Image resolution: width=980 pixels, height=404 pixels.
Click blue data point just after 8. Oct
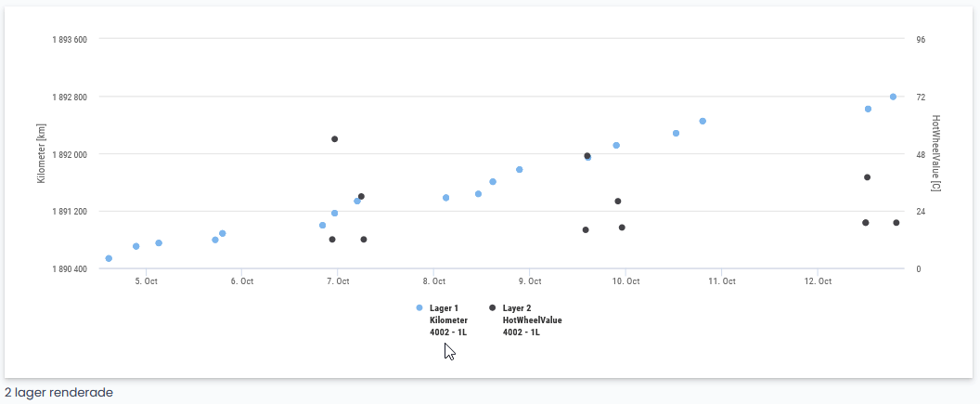pyautogui.click(x=445, y=198)
